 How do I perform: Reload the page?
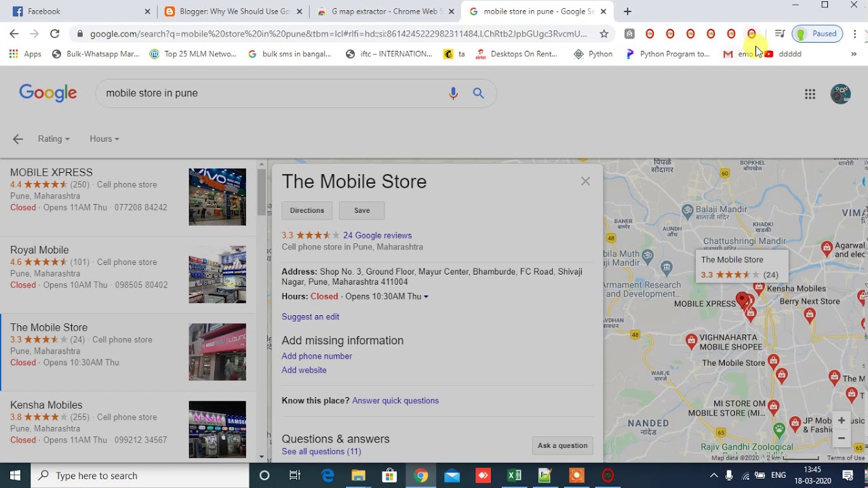coord(54,33)
